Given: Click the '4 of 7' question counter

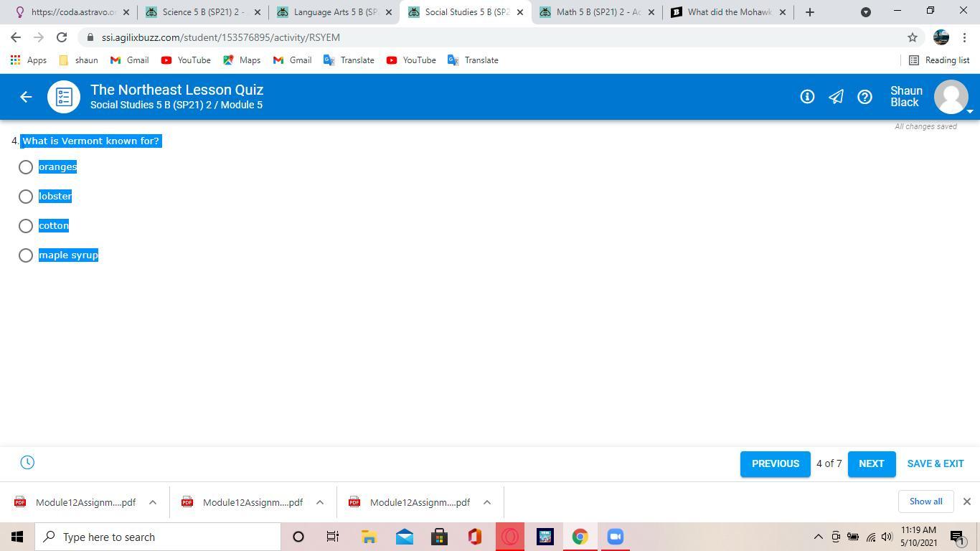Looking at the screenshot, I should tap(829, 463).
